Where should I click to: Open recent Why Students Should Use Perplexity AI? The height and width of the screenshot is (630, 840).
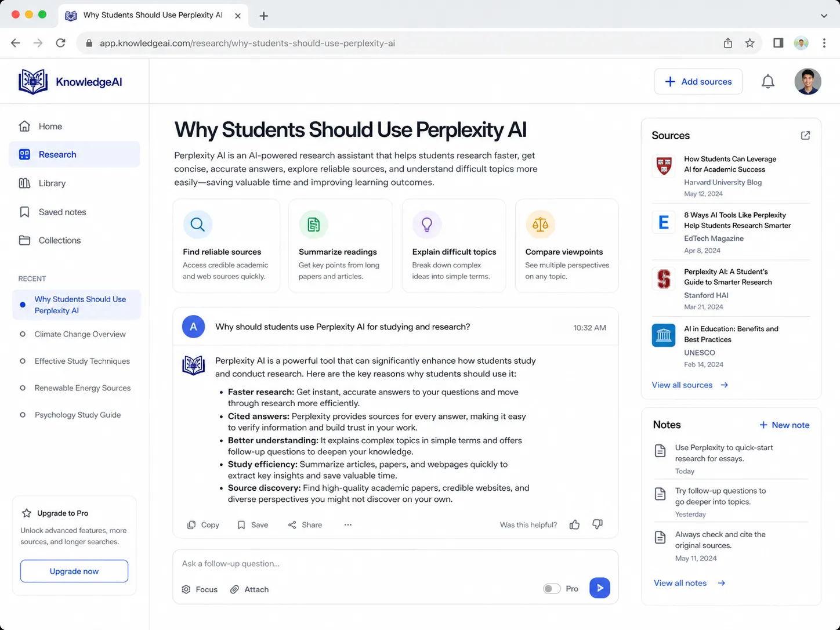tap(76, 305)
